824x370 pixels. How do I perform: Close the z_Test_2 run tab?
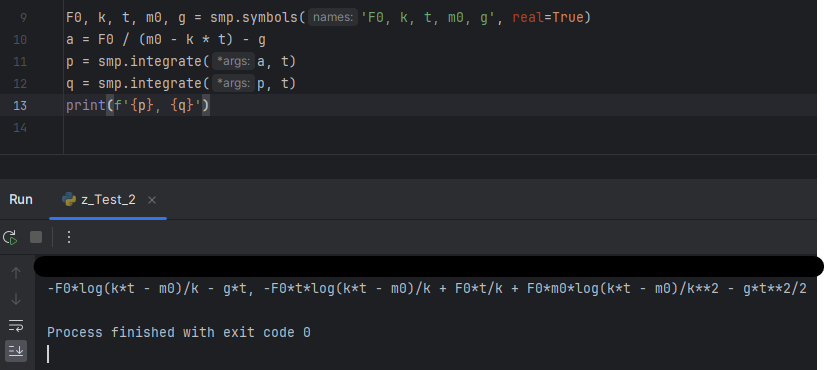click(152, 200)
